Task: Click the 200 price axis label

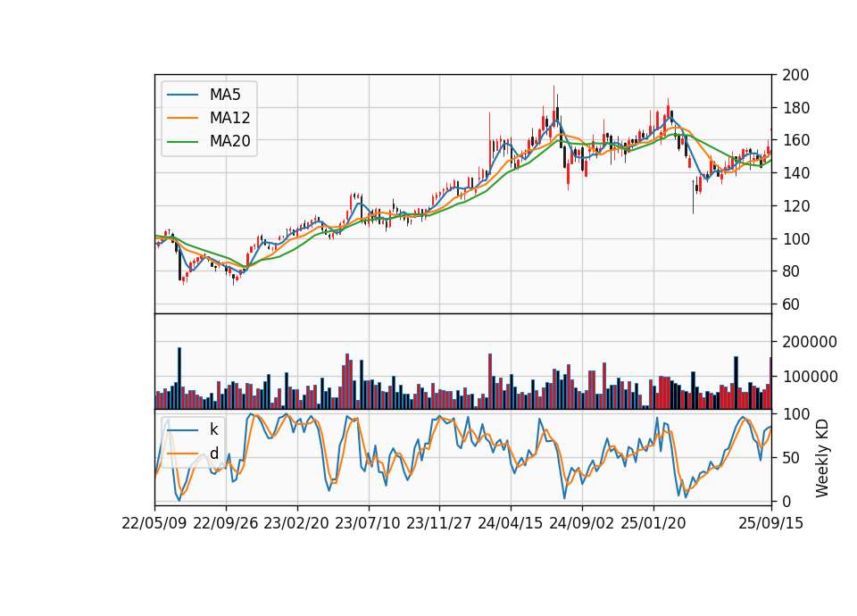Action: 795,75
